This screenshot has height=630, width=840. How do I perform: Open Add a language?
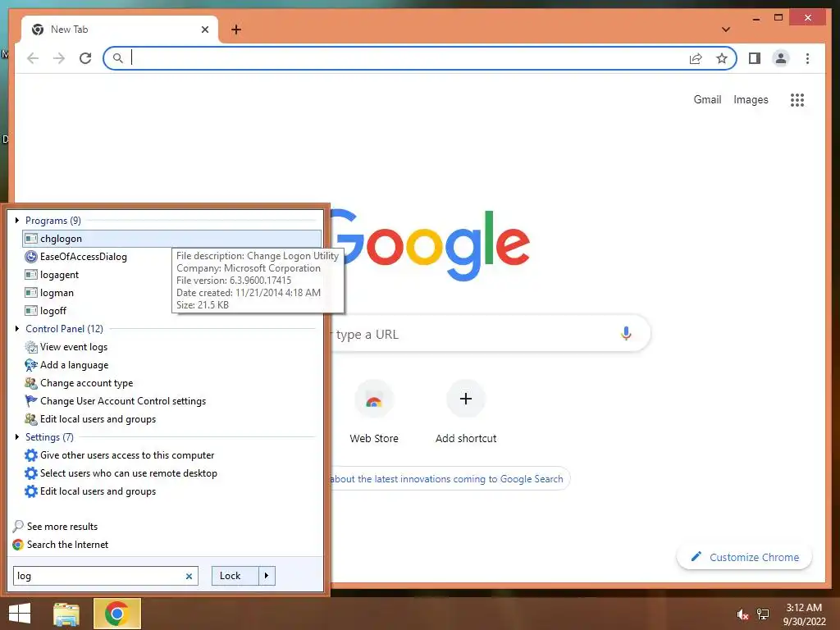(66, 365)
